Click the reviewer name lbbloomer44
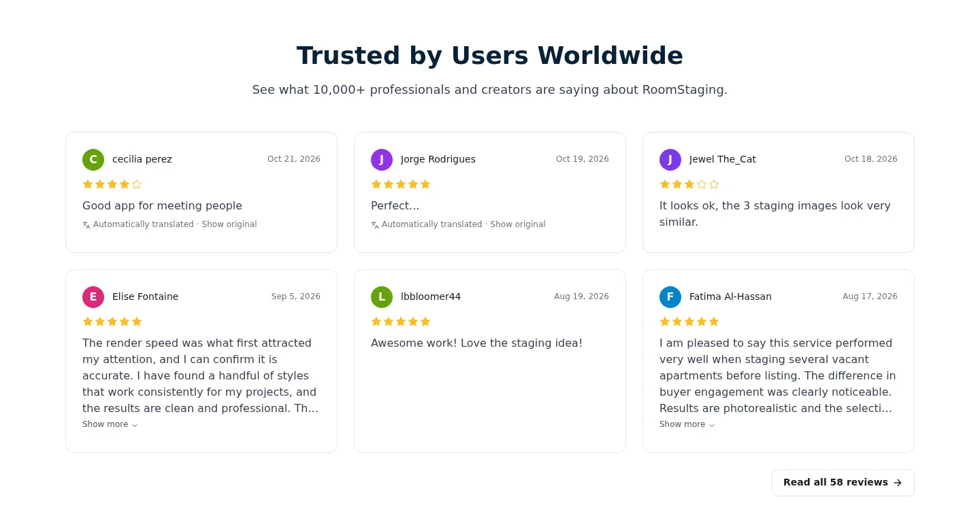This screenshot has height=529, width=980. (431, 296)
